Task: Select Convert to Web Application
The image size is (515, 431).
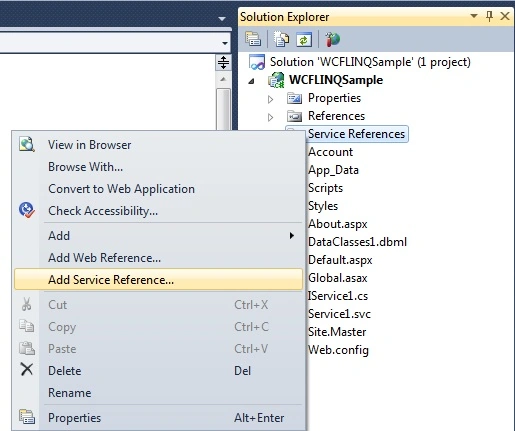Action: [x=158, y=189]
